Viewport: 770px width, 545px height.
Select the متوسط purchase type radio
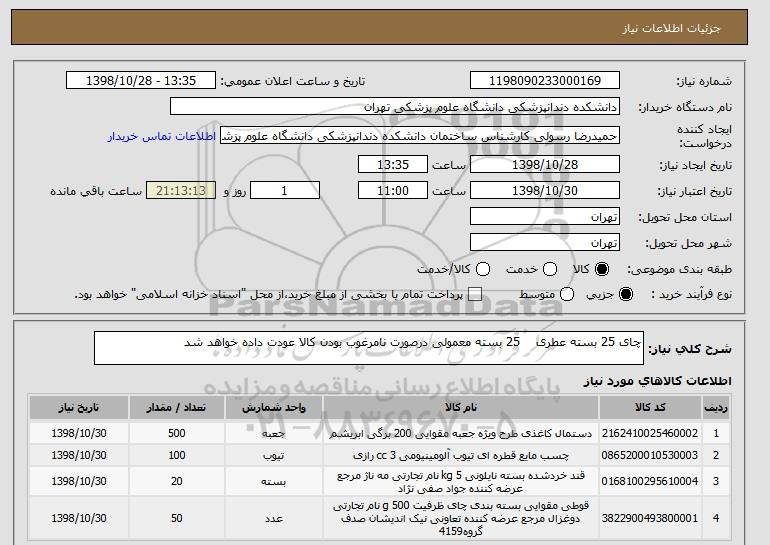pyautogui.click(x=567, y=295)
